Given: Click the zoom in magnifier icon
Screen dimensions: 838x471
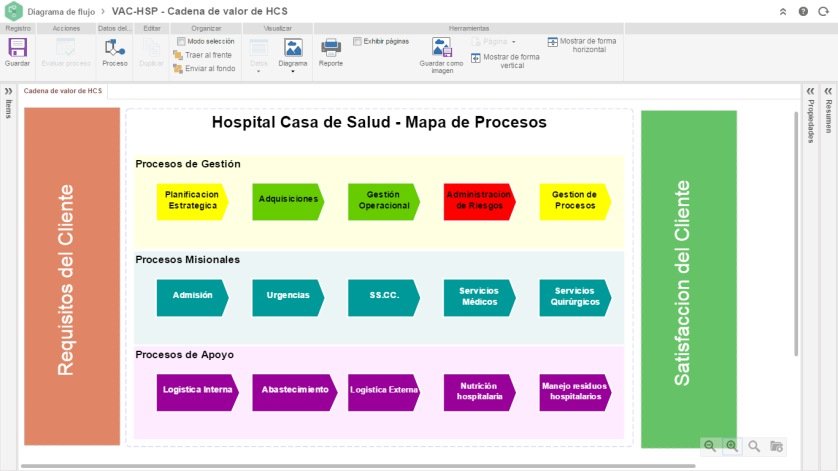Looking at the screenshot, I should 732,446.
